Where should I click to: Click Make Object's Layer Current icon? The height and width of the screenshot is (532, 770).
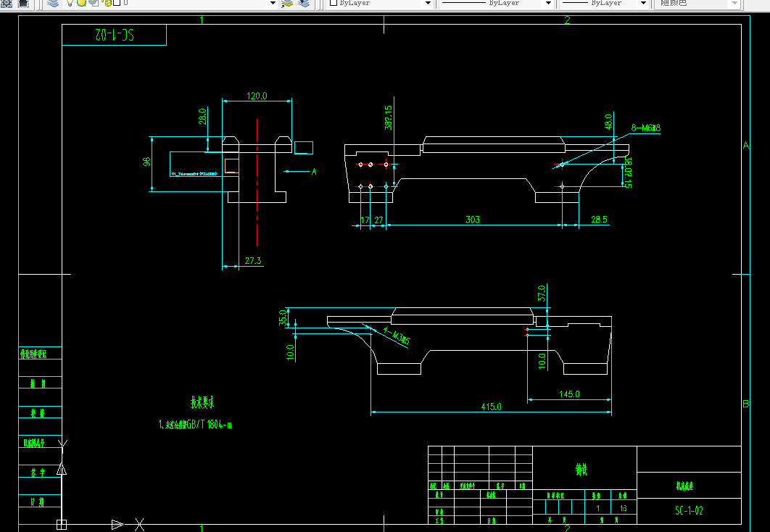tap(287, 3)
